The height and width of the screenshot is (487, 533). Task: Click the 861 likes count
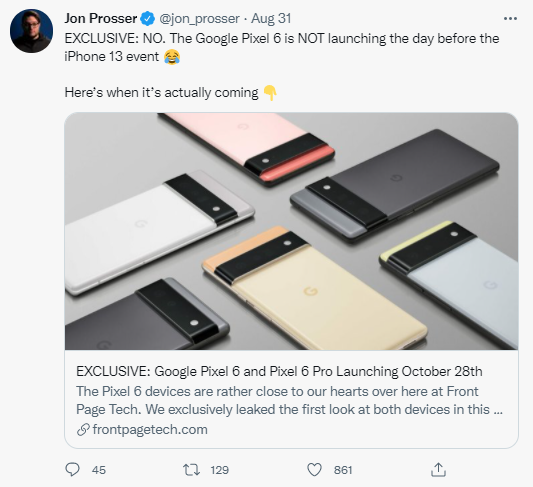tap(343, 470)
